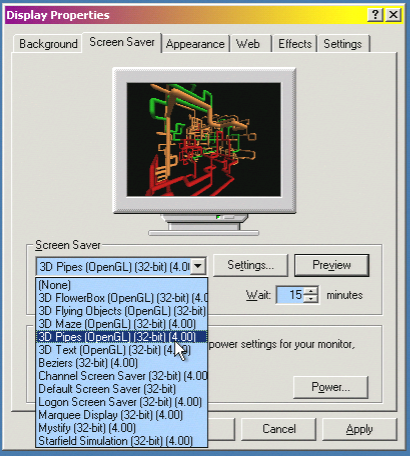Open the Web tab

248,44
